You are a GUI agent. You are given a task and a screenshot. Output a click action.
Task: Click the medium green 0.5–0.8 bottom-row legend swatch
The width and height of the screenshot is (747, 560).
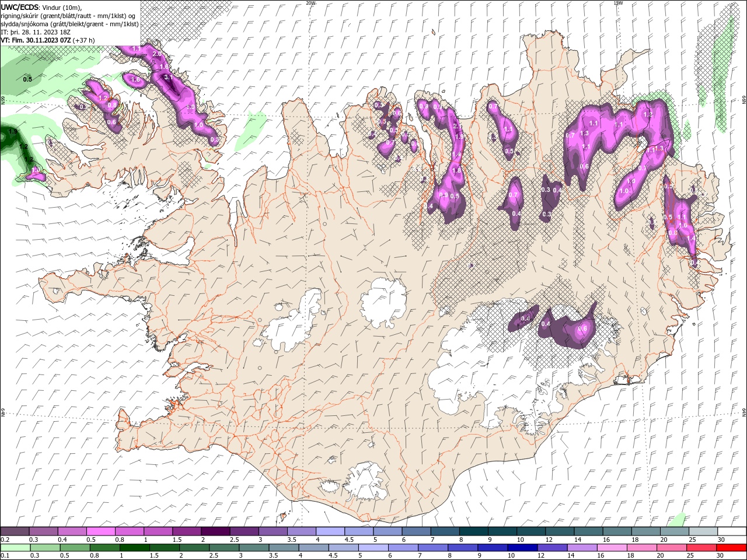tap(75, 548)
